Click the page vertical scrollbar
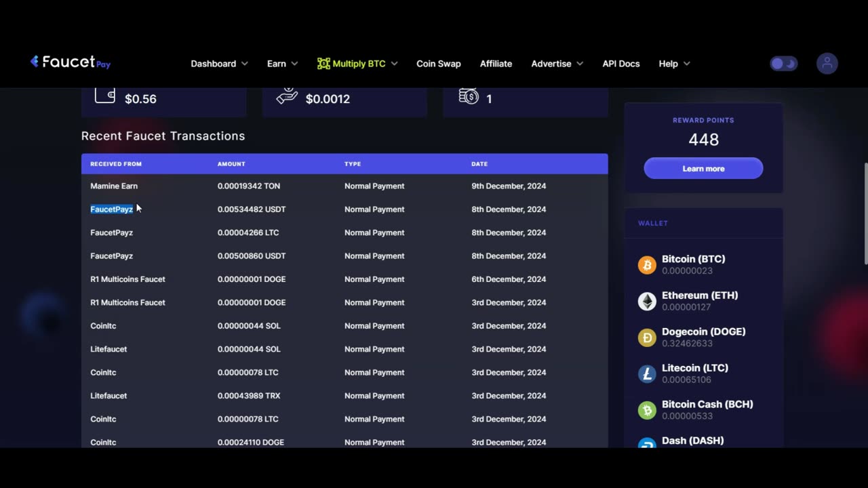The image size is (868, 488). [x=865, y=213]
